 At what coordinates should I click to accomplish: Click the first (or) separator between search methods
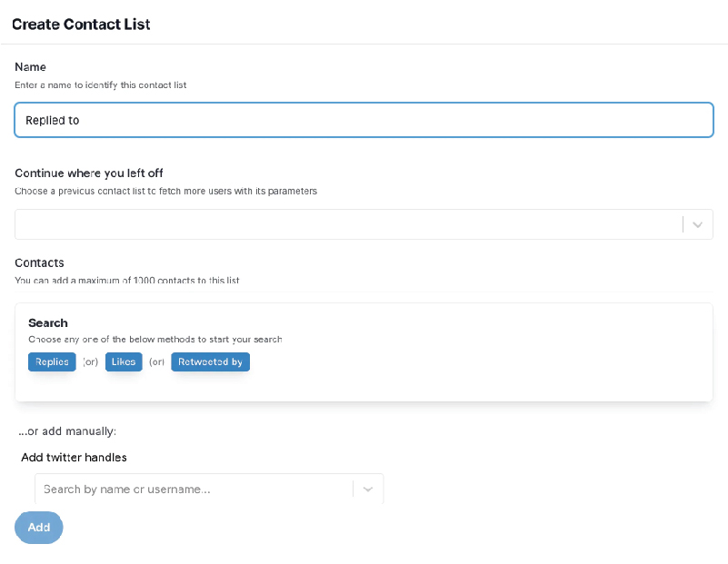90,361
